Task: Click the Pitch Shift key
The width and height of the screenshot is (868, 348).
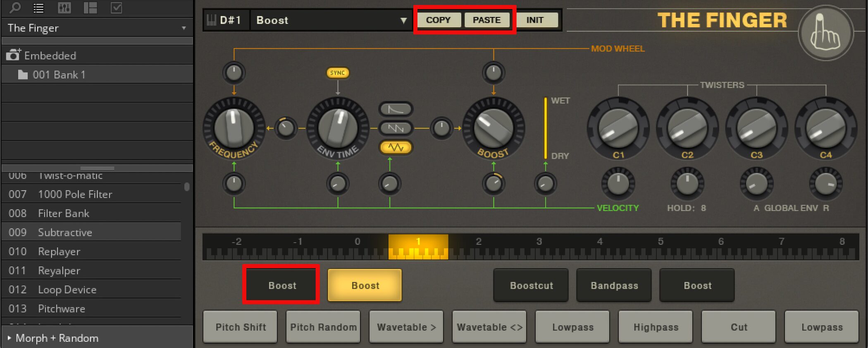Action: pos(240,327)
